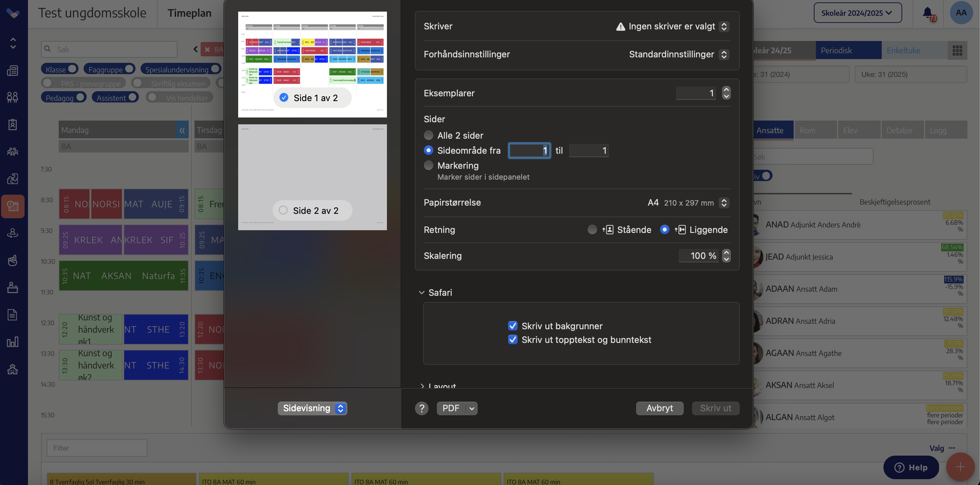Toggle the Assistent filter switch
The height and width of the screenshot is (485, 980).
click(132, 97)
